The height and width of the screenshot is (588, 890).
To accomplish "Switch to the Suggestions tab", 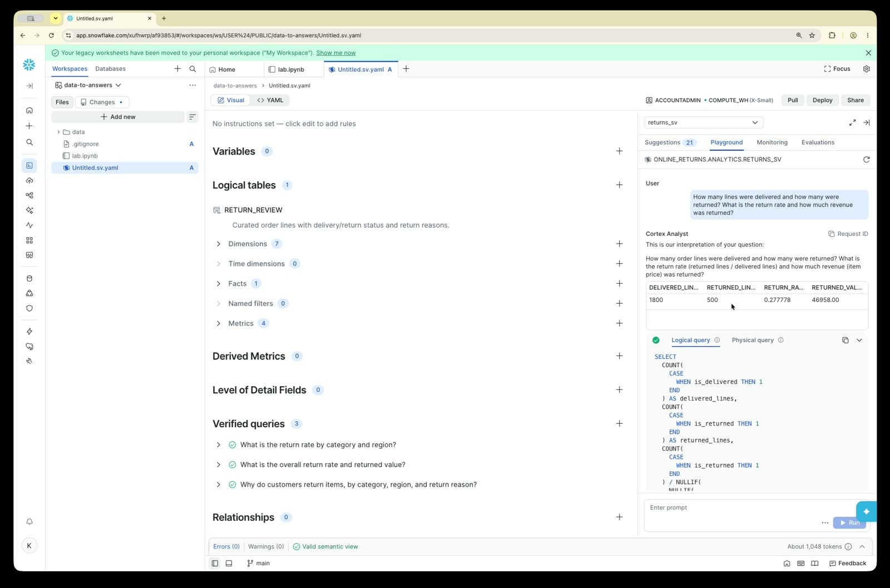I will tap(670, 142).
